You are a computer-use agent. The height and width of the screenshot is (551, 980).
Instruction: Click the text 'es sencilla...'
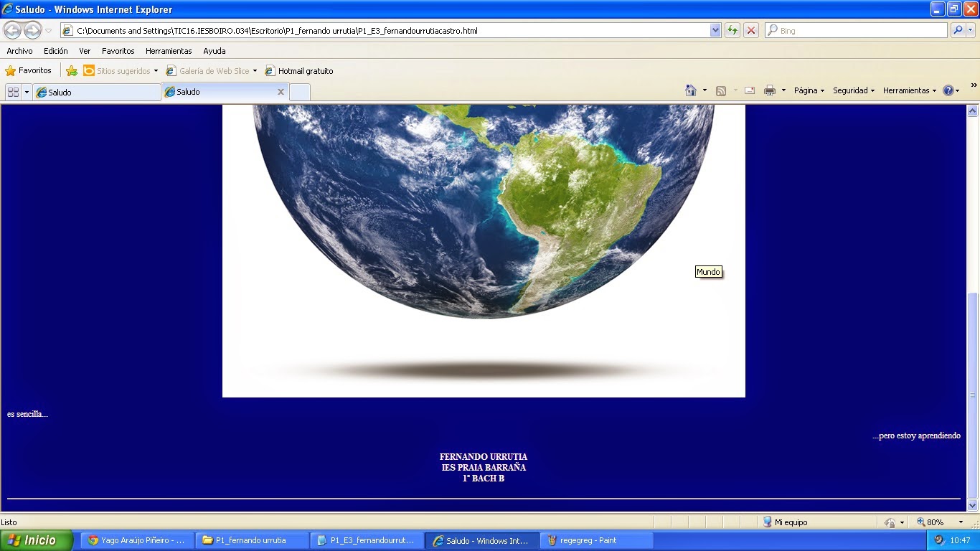pos(27,414)
